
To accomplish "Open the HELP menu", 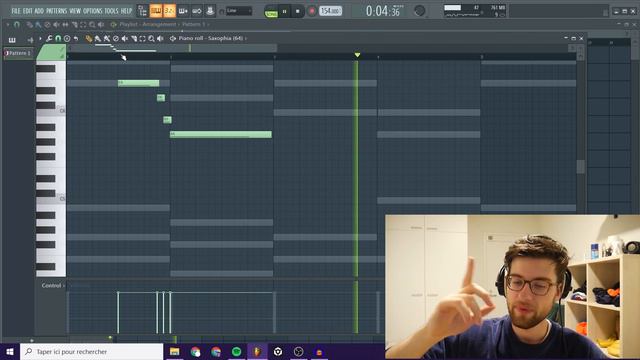I will tap(126, 11).
